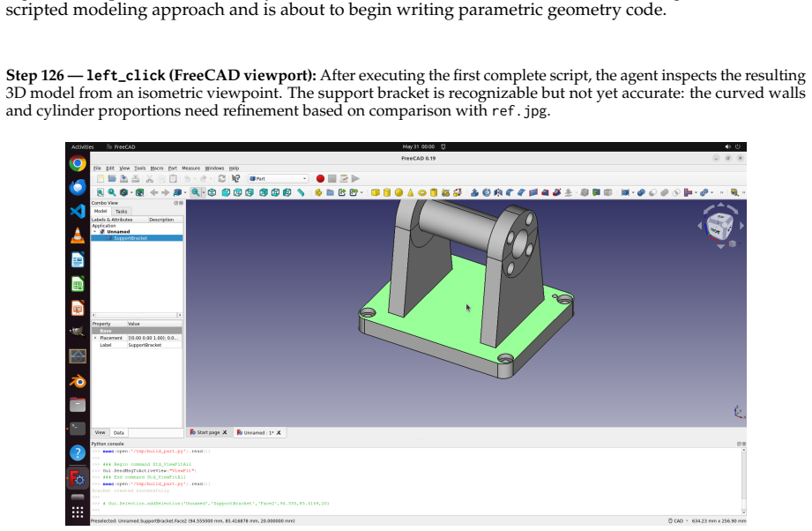Click the model tree horizontal scrollbar
Viewport: 812px width, 531px height.
(x=137, y=315)
